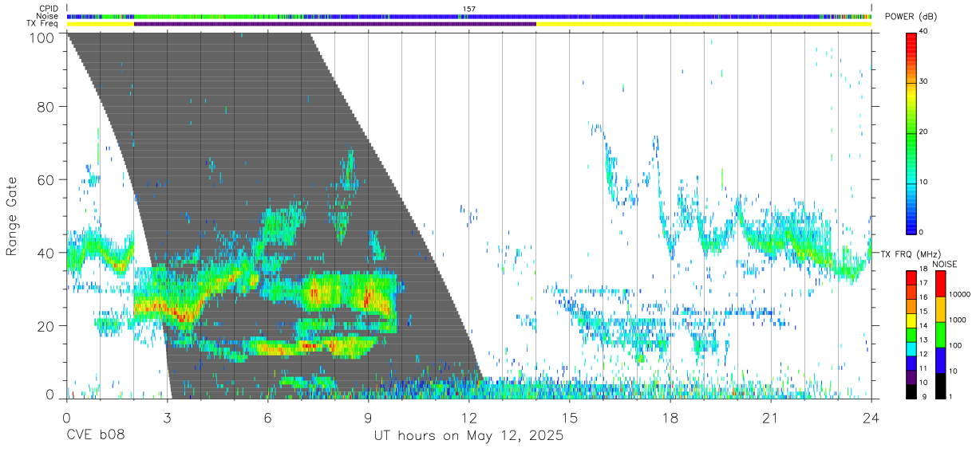This screenshot has height=452, width=980.
Task: Click the 24 hour label on UT axis
Action: coord(871,416)
